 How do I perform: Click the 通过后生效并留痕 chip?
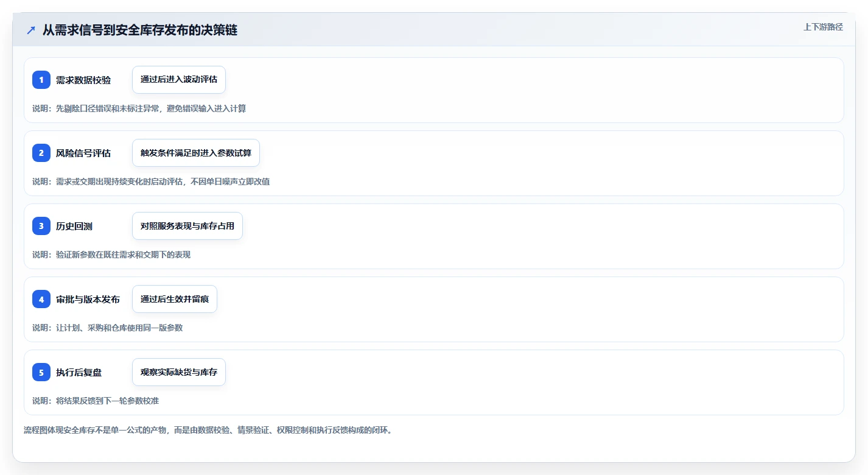click(x=175, y=299)
